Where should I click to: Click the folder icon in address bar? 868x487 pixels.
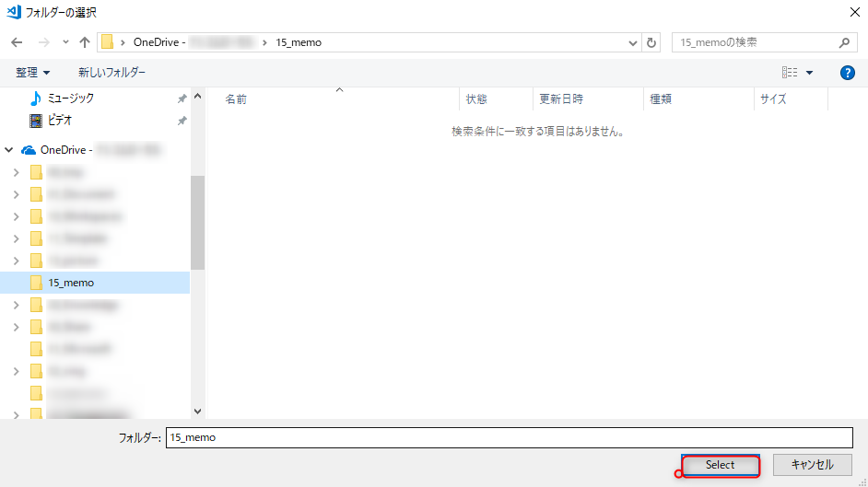[x=108, y=42]
